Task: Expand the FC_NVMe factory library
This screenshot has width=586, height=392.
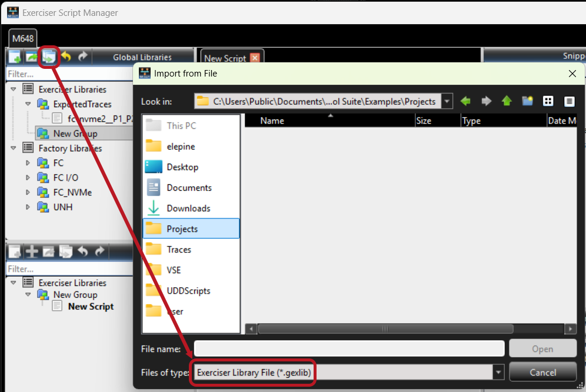Action: point(28,192)
